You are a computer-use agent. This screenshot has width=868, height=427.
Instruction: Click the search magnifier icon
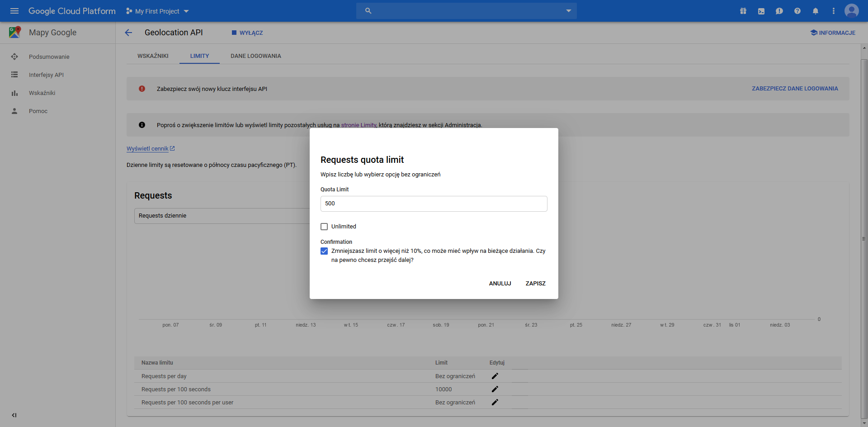368,11
